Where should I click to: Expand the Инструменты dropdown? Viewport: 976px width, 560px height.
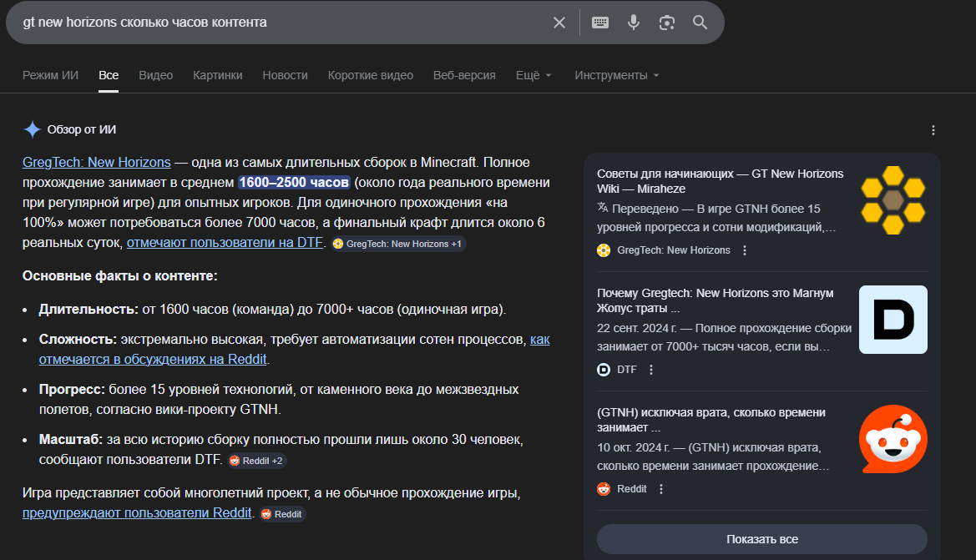616,75
